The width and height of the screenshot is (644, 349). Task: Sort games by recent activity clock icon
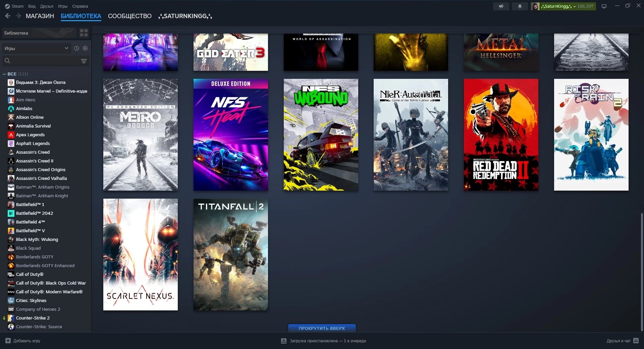(76, 48)
